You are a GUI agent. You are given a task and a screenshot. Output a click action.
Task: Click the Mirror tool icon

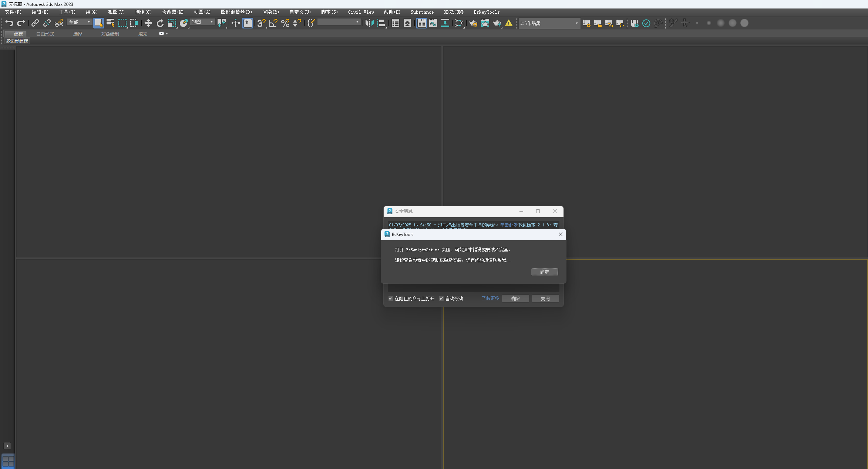(369, 23)
